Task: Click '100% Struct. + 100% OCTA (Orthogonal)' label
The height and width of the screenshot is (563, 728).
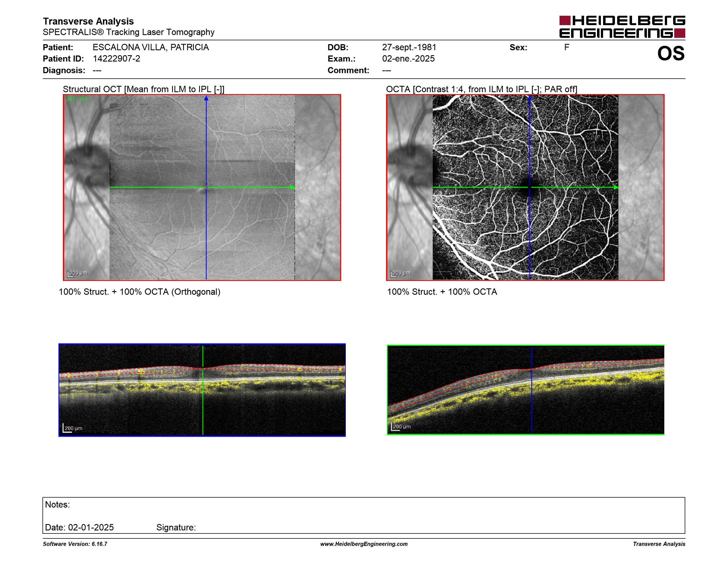Action: coord(139,292)
